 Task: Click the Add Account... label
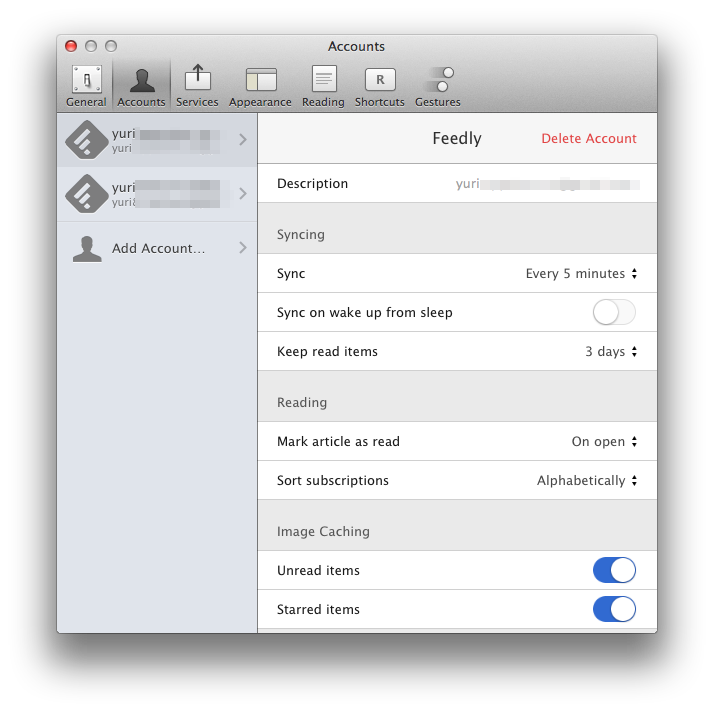(158, 249)
